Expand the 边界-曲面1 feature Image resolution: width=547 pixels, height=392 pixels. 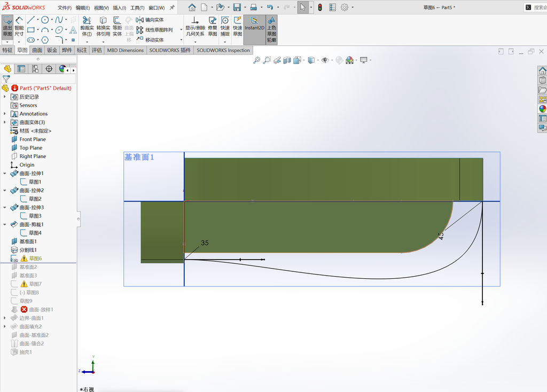(4, 318)
